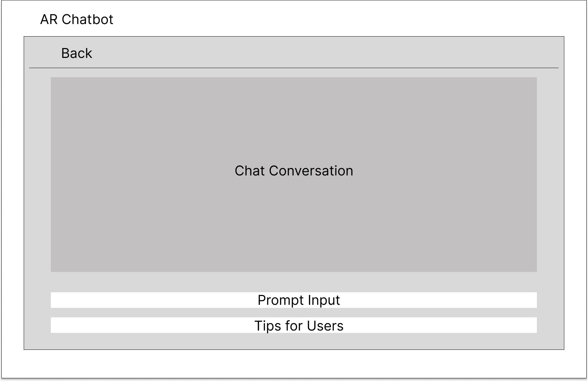588x381 pixels.
Task: Return to previous screen via Back
Action: click(x=77, y=53)
